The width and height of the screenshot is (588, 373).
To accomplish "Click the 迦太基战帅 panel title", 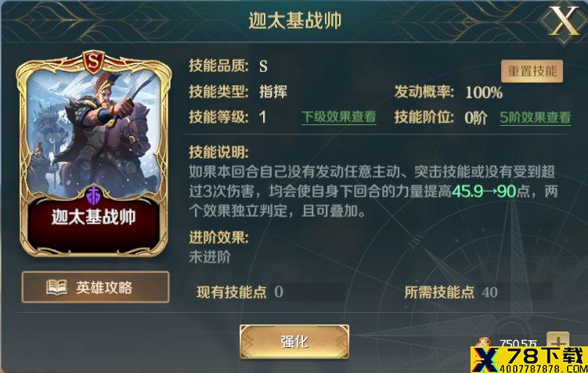I will pos(294,20).
